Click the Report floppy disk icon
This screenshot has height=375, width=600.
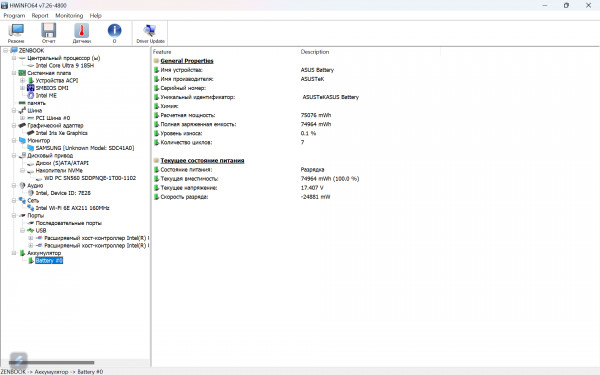point(49,33)
